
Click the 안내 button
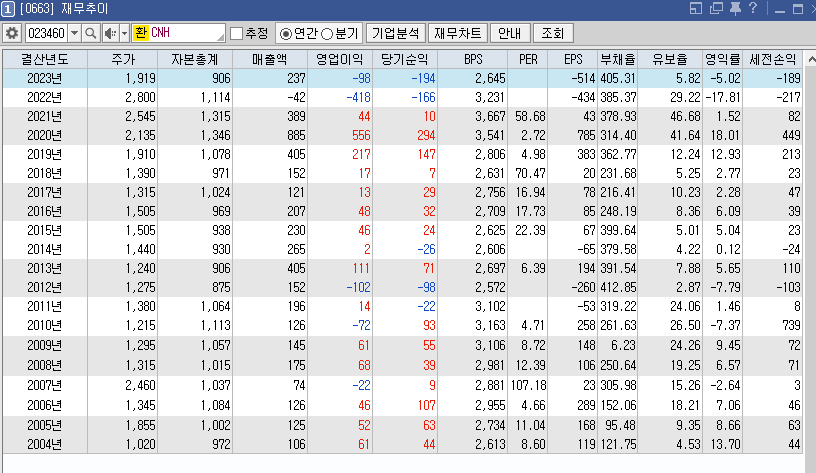pos(509,33)
